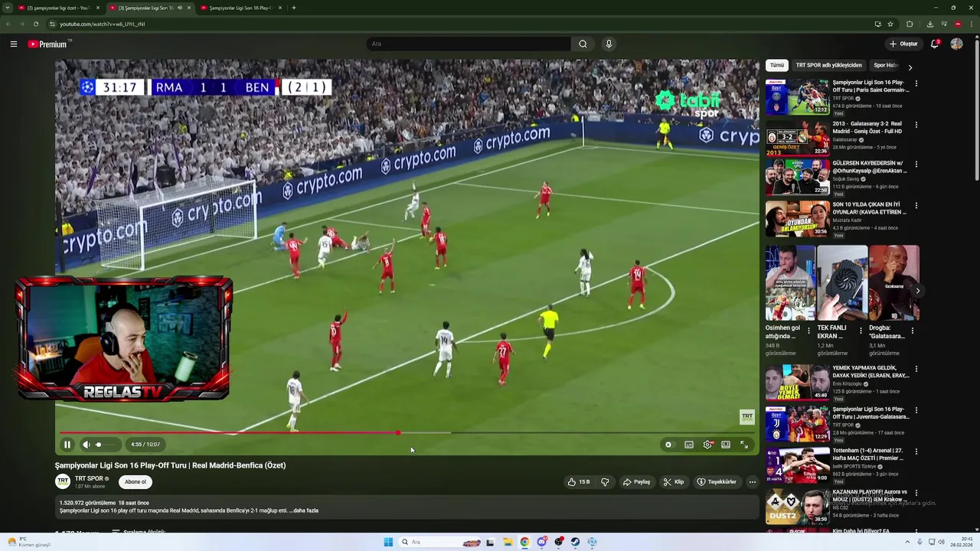Open Chrome tab search dropdown
This screenshot has height=551, width=980.
pos(7,8)
